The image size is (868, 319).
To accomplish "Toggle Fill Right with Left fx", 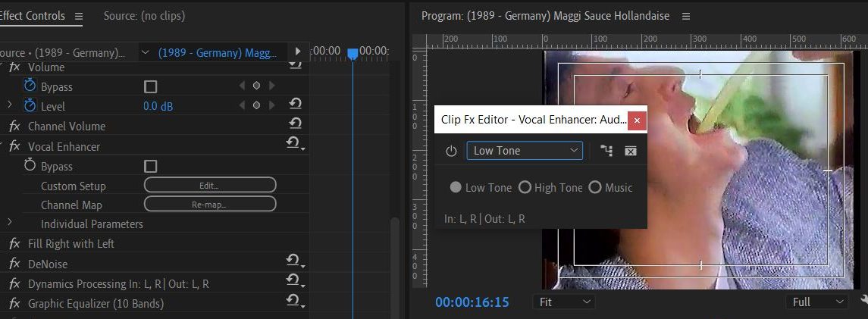I will 14,244.
